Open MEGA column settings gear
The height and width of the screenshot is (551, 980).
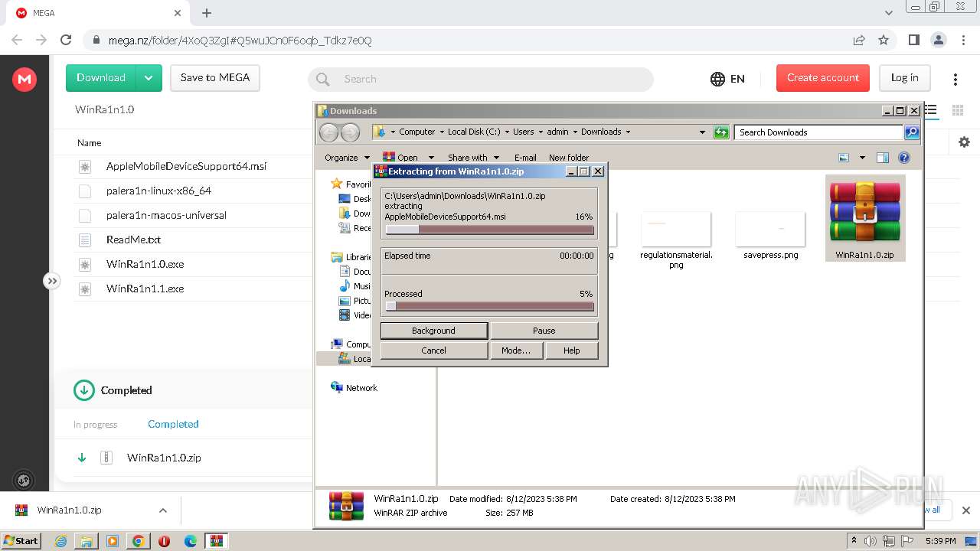[x=964, y=142]
